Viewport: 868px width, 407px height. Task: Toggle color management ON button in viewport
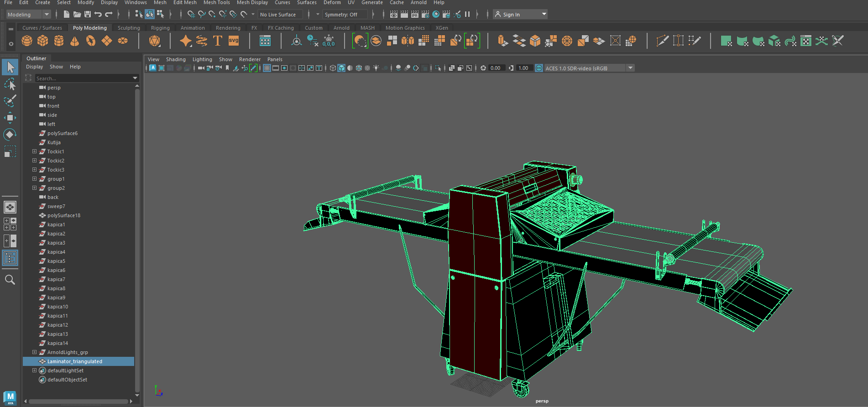point(539,68)
